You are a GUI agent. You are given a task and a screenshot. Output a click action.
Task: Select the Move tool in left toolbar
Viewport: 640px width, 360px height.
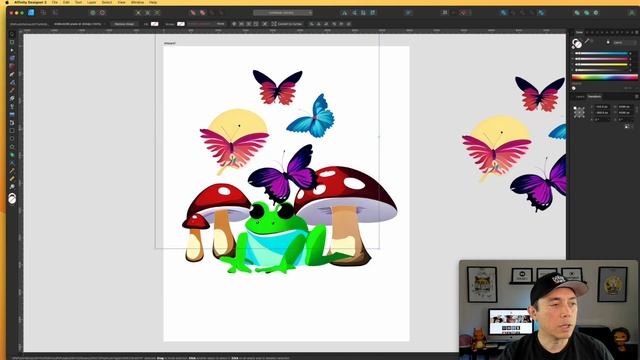coord(12,34)
